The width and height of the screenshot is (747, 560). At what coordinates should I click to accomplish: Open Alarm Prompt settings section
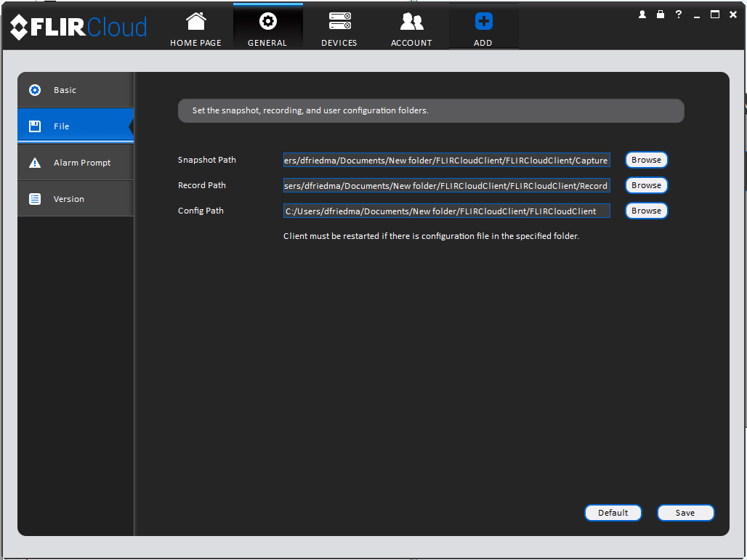(x=76, y=163)
